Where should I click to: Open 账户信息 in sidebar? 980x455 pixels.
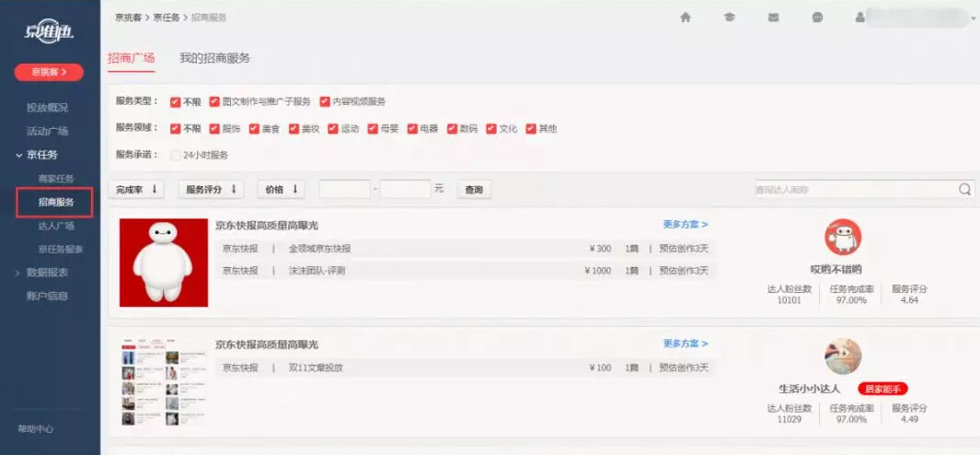(x=47, y=296)
